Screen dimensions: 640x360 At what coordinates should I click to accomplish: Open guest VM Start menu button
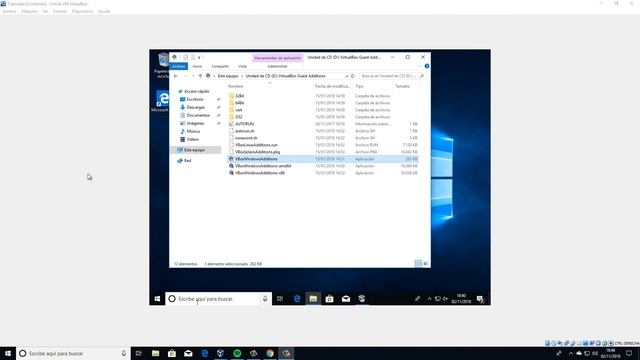pos(157,299)
